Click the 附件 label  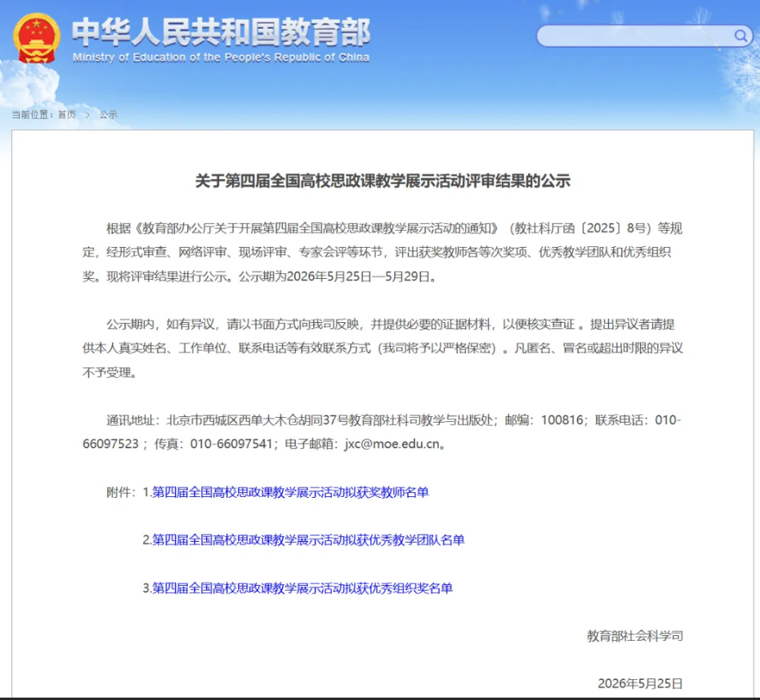pyautogui.click(x=119, y=492)
